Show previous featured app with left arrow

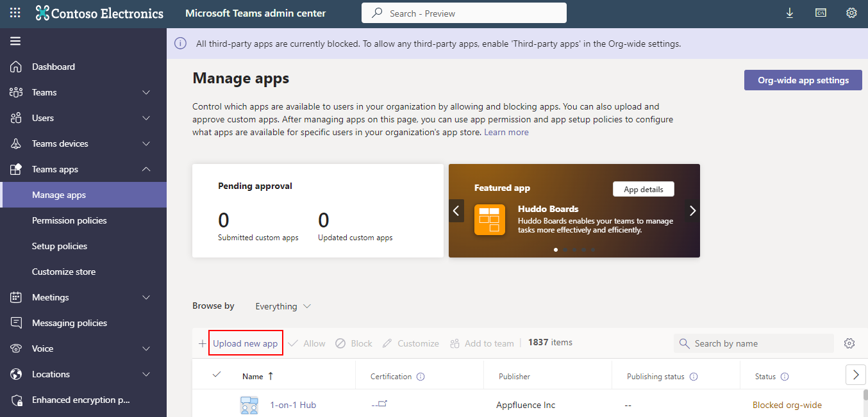(x=456, y=210)
